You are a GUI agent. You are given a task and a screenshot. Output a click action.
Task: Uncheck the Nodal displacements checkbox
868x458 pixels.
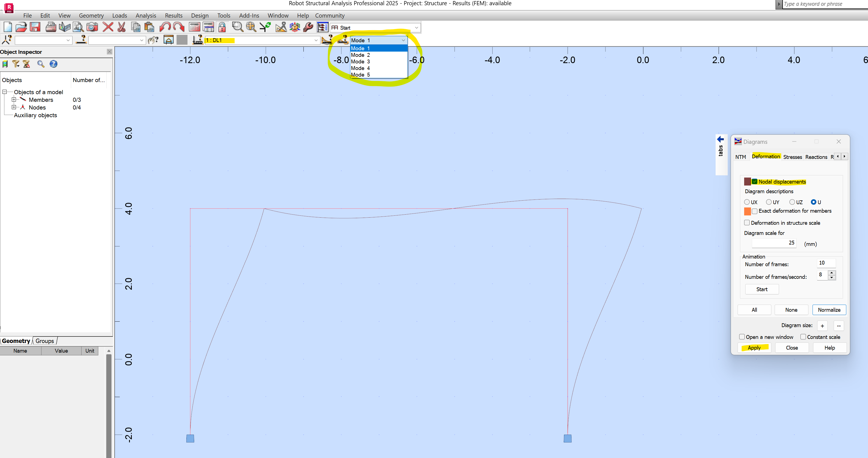point(755,181)
